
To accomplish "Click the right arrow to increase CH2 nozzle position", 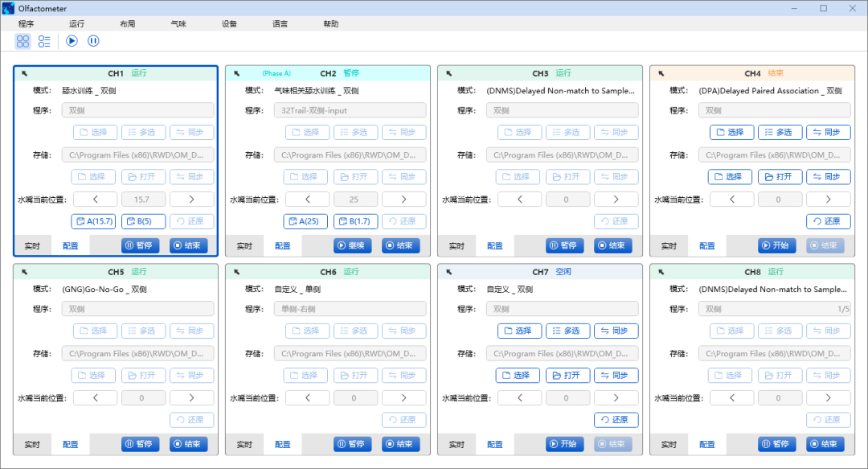I will click(403, 199).
